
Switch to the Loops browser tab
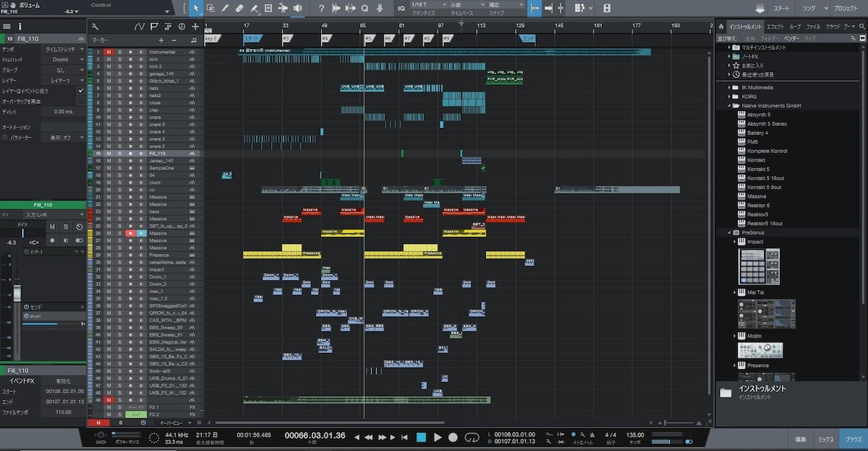(x=795, y=26)
